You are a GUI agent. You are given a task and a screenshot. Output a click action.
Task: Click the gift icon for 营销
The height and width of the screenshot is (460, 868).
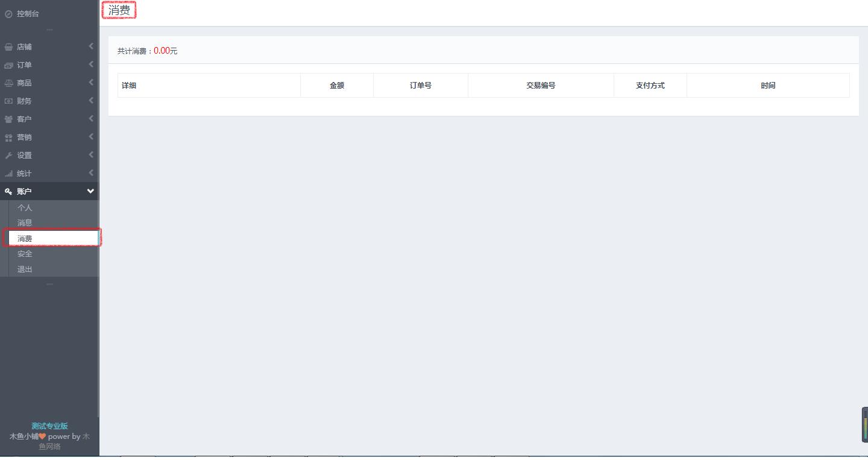pyautogui.click(x=8, y=137)
